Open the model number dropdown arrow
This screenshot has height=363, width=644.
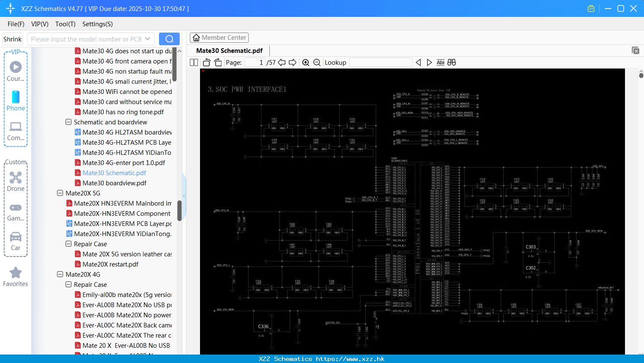[x=148, y=39]
